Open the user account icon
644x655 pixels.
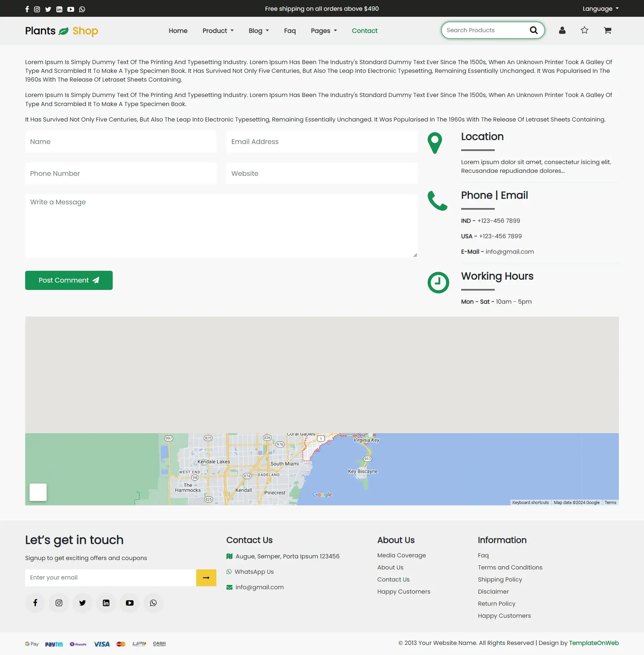tap(562, 30)
